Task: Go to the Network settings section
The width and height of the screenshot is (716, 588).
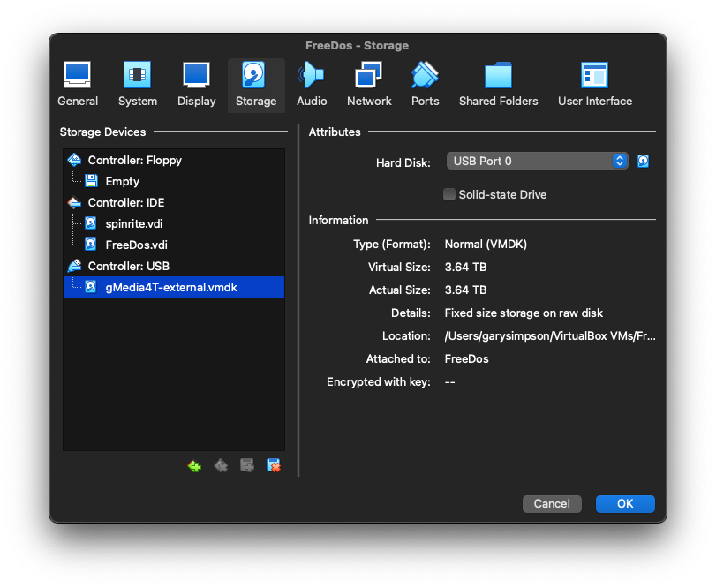Action: [369, 85]
